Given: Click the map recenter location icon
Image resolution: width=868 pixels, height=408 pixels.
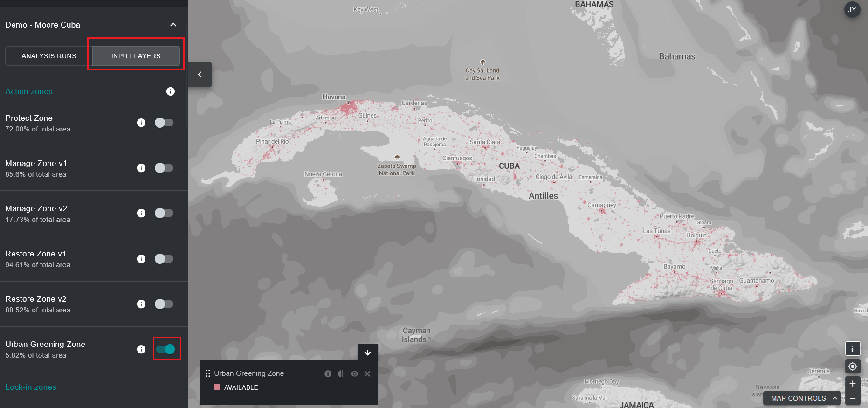Looking at the screenshot, I should point(853,367).
